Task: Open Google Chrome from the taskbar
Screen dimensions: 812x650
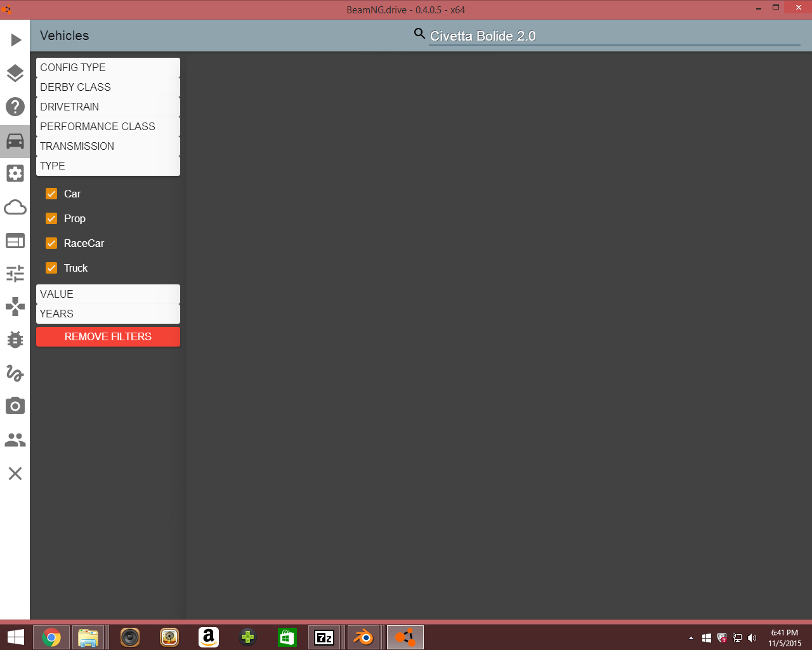Action: click(51, 637)
